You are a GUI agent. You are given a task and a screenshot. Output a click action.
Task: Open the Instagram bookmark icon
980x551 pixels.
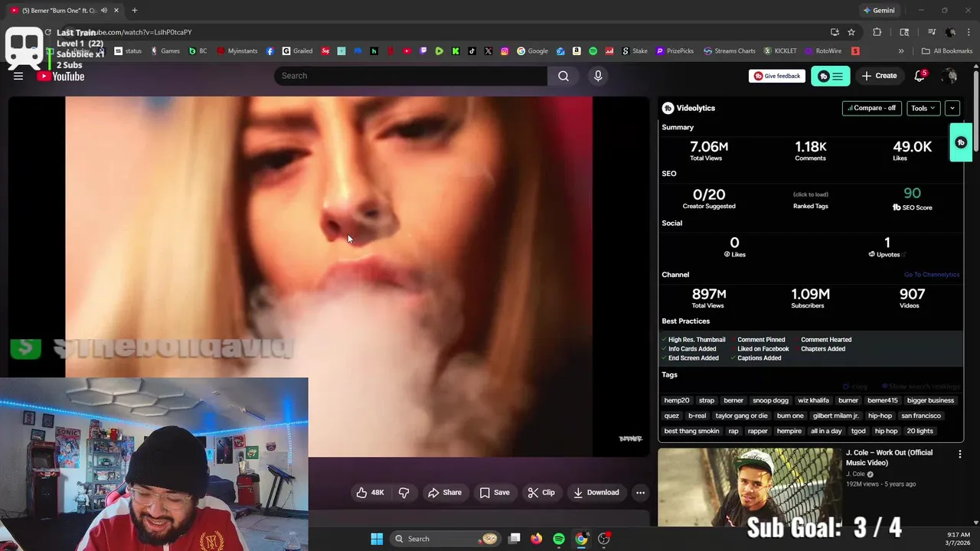(505, 51)
